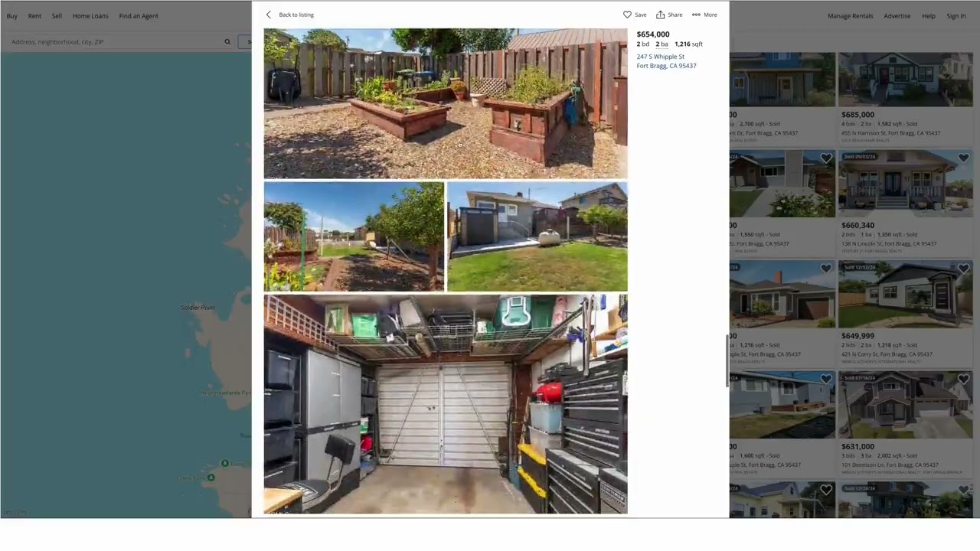Open the $685,000 N Harrison St listing photo

click(x=905, y=80)
